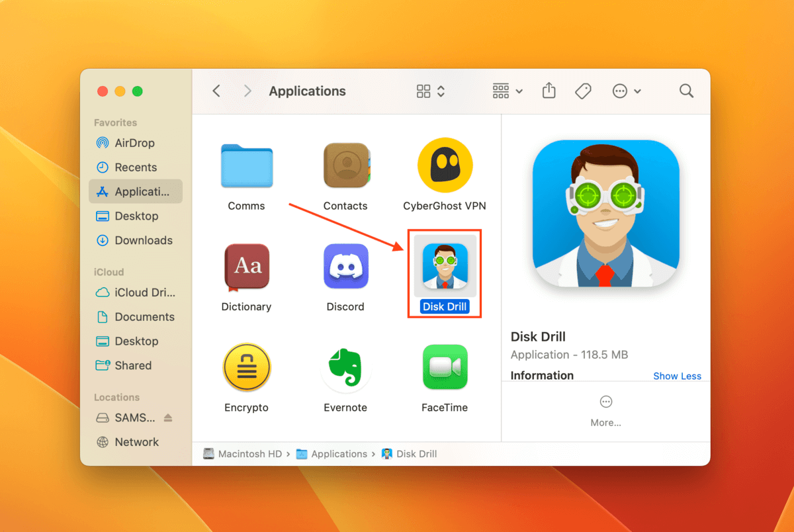Screen dimensions: 794x532
Task: Select the Disk Drill app icon
Action: [x=445, y=266]
